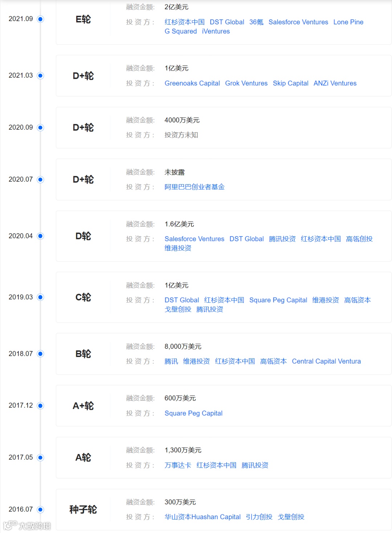392x533 pixels.
Task: Open 维港投资 in C轮 row
Action: click(x=326, y=300)
